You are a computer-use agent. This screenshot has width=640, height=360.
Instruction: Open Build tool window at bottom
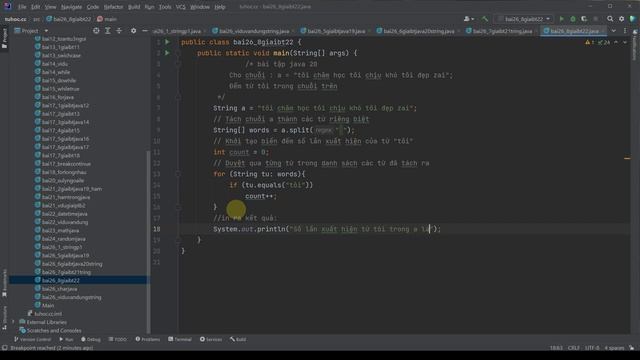[x=238, y=339]
